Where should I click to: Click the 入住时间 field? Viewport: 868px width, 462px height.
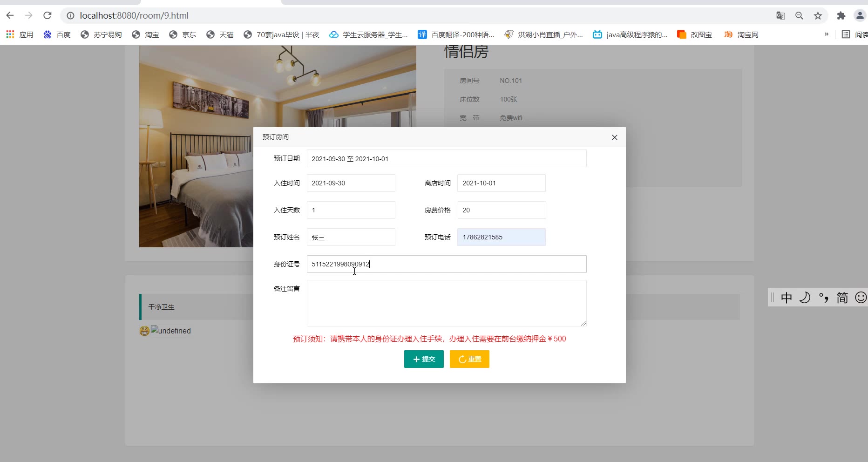[351, 183]
